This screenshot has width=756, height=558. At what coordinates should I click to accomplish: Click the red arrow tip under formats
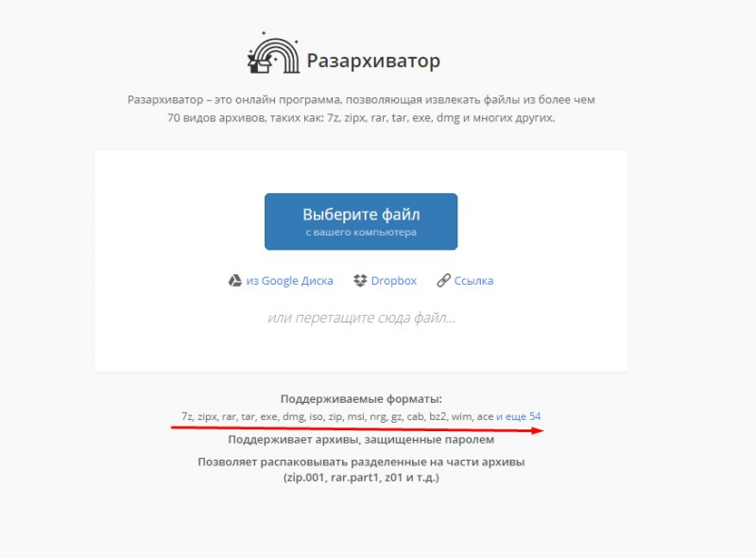539,430
